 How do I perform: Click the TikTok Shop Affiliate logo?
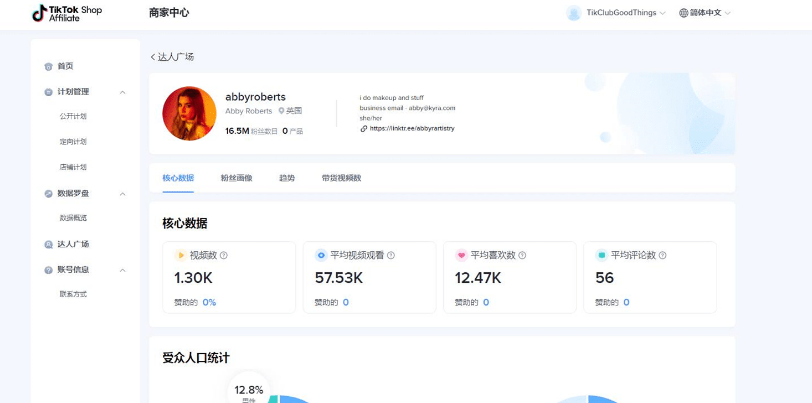pyautogui.click(x=67, y=13)
